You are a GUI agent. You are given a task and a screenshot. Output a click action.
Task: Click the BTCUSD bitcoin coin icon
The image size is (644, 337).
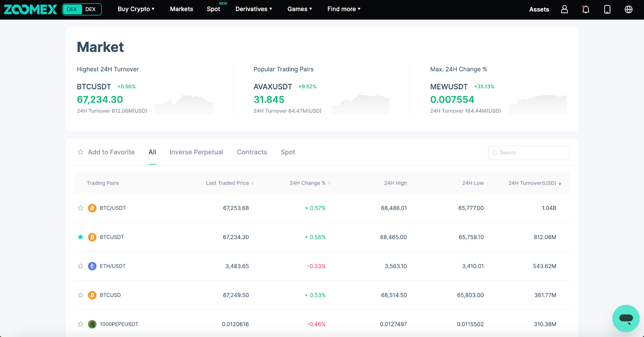(x=92, y=295)
